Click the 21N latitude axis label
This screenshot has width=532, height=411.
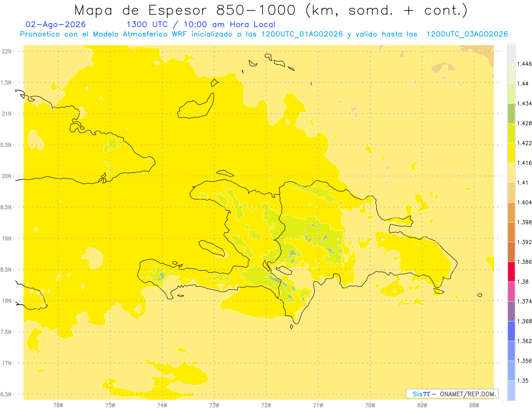[x=7, y=114]
